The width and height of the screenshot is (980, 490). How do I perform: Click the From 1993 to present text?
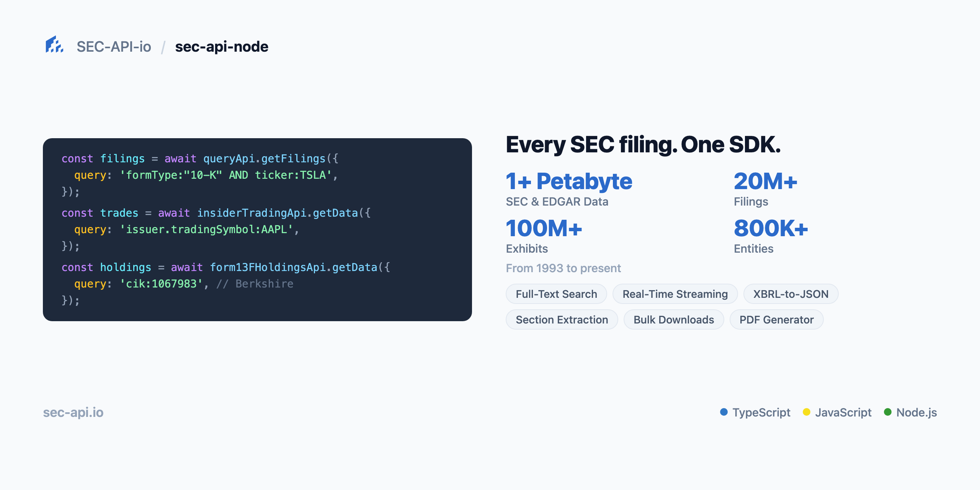[563, 268]
